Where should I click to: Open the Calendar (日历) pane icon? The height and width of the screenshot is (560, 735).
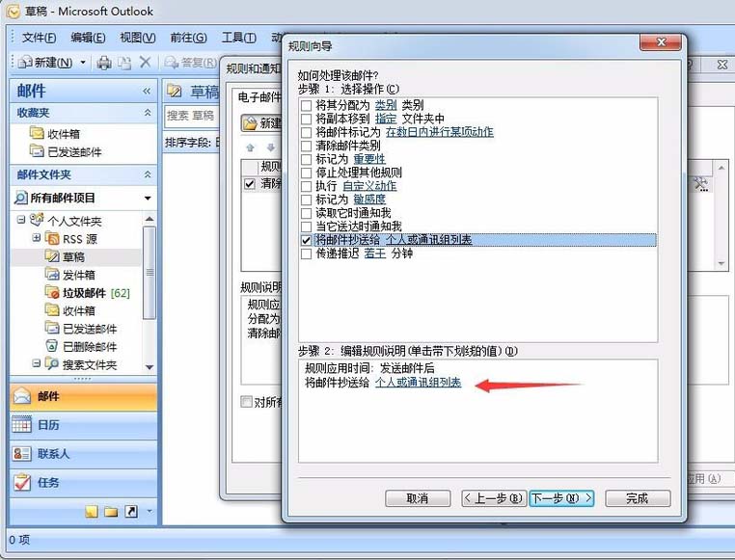tap(21, 425)
